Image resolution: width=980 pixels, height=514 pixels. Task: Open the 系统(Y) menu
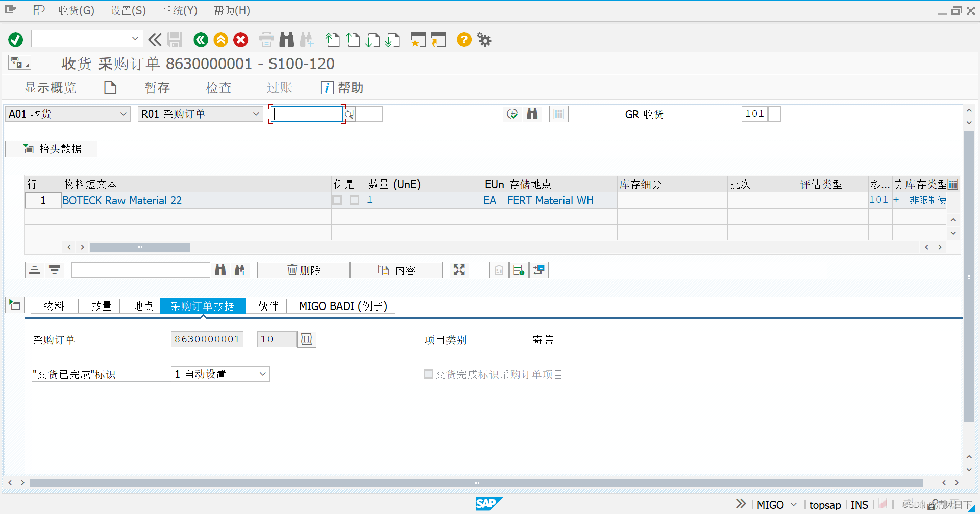point(180,11)
